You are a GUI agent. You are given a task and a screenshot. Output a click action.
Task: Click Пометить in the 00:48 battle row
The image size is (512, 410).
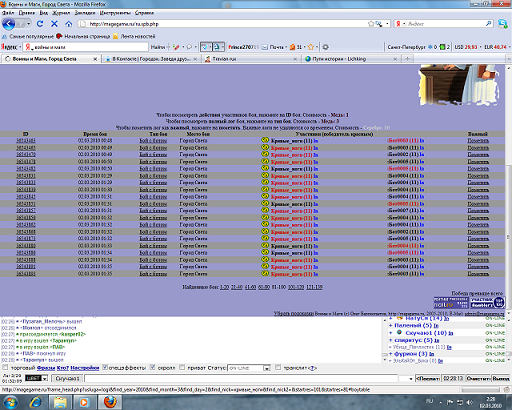click(x=478, y=140)
